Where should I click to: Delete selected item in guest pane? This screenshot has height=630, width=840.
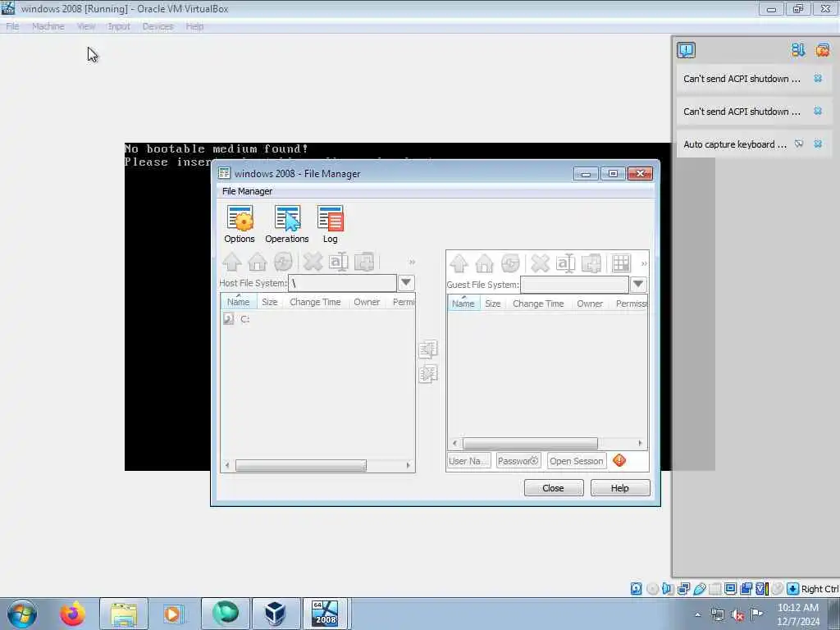540,263
